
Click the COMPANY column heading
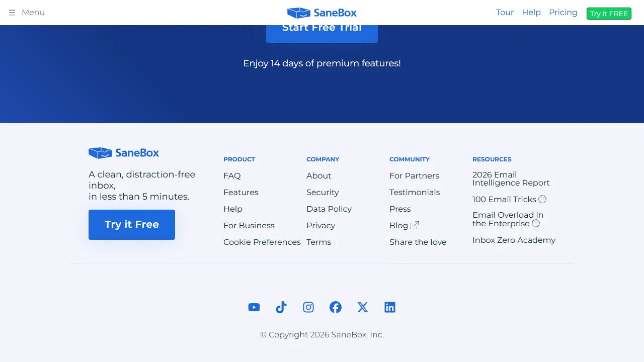[323, 159]
